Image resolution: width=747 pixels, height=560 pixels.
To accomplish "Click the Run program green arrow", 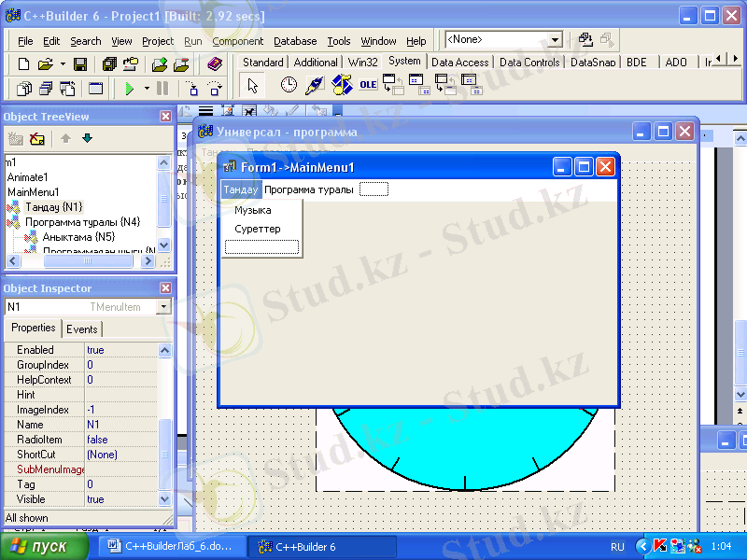I will coord(129,89).
